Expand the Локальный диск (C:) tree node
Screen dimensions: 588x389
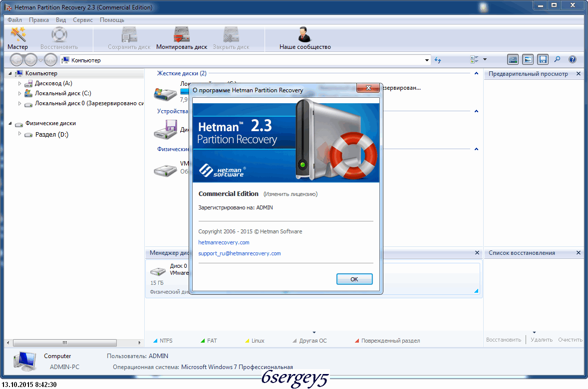(x=19, y=93)
